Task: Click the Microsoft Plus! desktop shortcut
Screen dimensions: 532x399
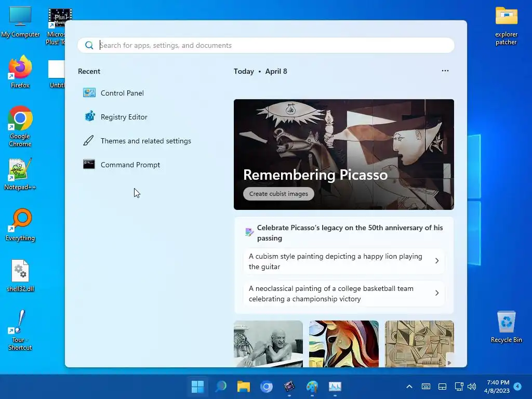Action: coord(56,26)
